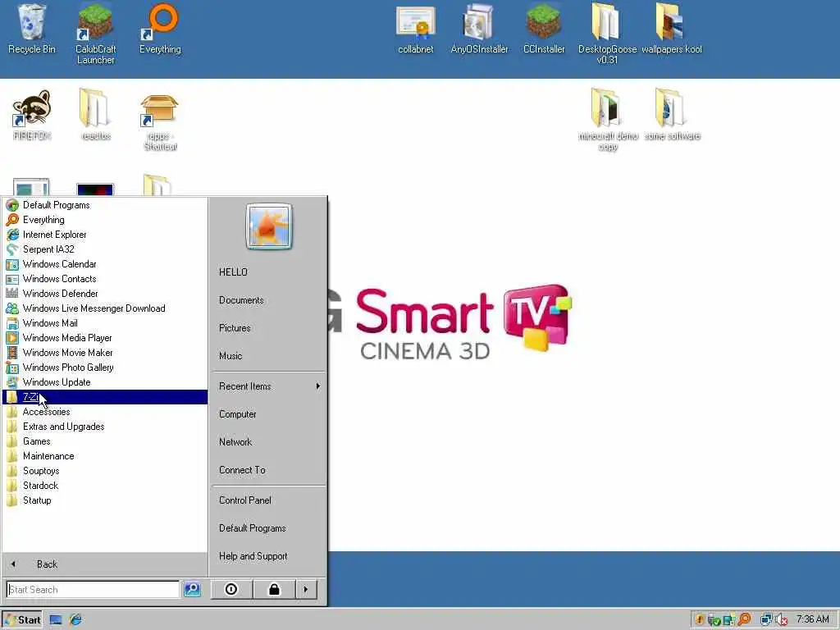
Task: Open DesktopGoose v0.31 folder
Action: 608,33
